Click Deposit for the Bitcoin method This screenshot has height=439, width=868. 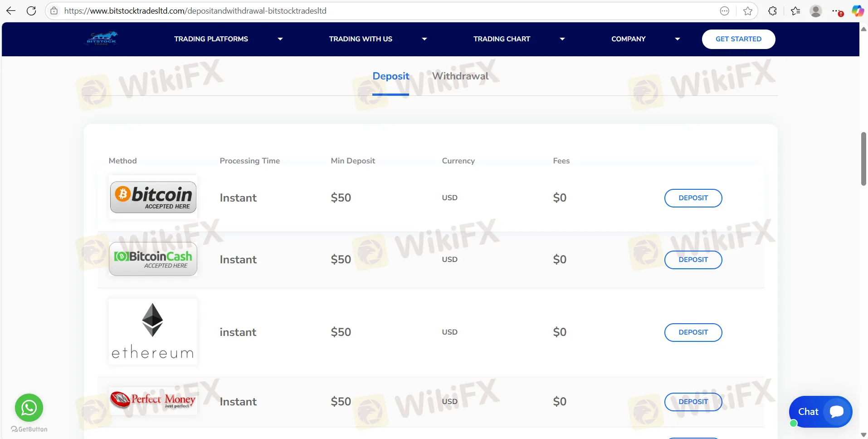[x=693, y=198]
